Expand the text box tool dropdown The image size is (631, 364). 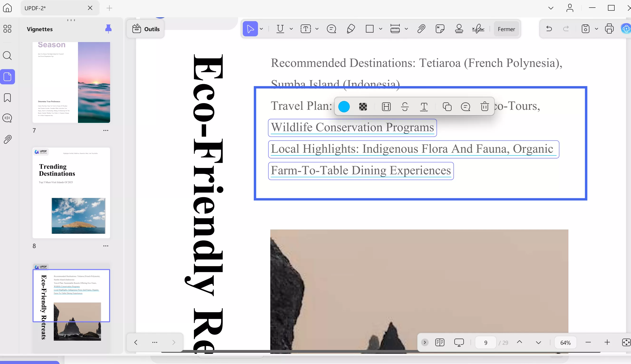pos(317,29)
